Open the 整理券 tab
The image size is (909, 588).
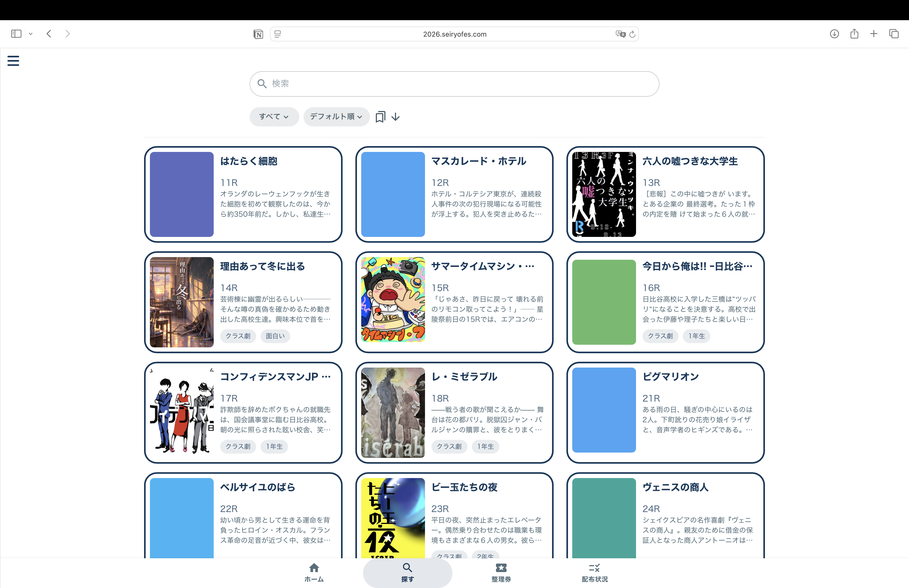coord(501,573)
